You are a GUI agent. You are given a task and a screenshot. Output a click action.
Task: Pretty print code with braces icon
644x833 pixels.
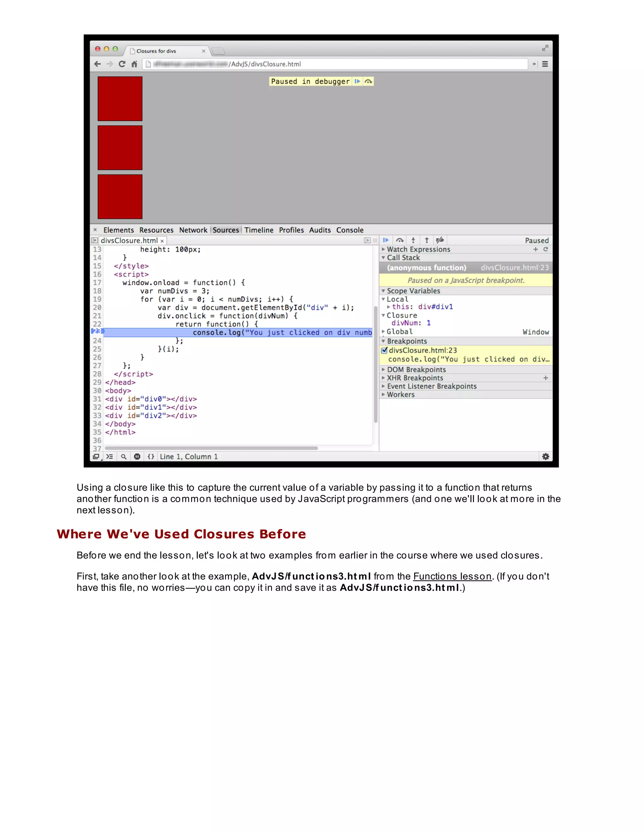click(x=151, y=456)
